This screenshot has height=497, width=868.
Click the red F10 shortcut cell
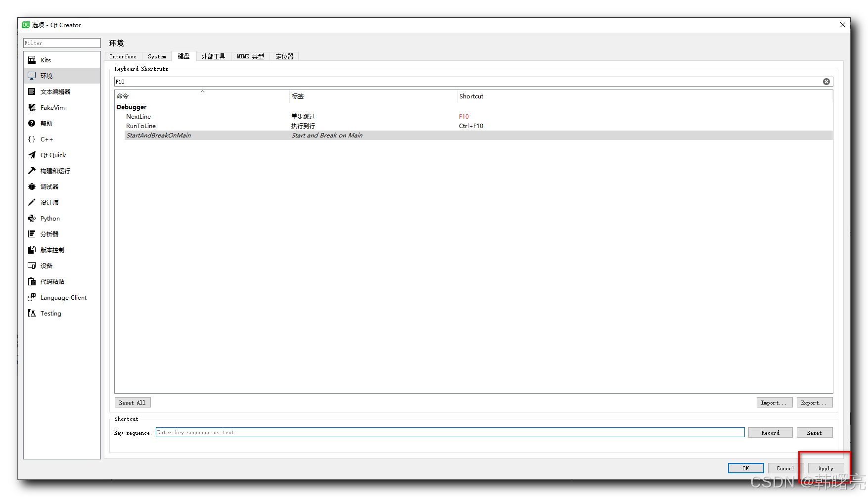pos(464,117)
